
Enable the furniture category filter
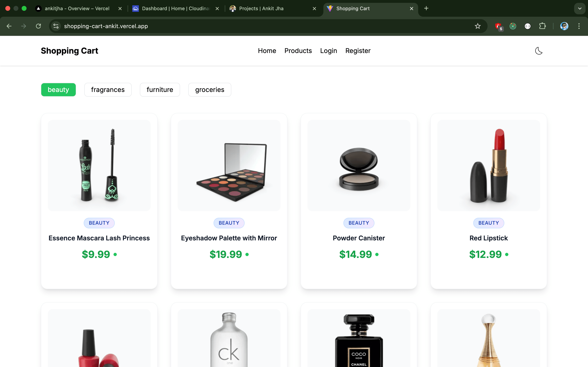(160, 90)
